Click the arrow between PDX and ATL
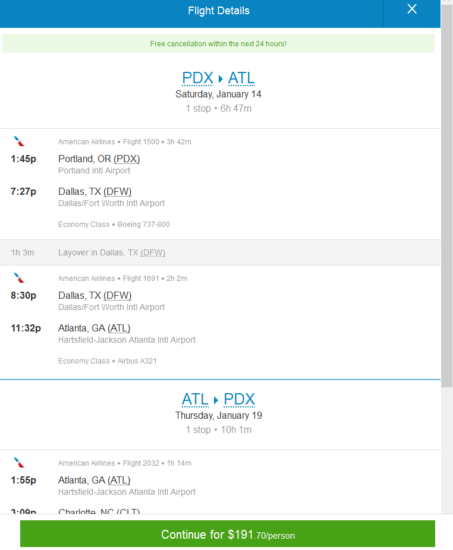The image size is (453, 550). (220, 79)
